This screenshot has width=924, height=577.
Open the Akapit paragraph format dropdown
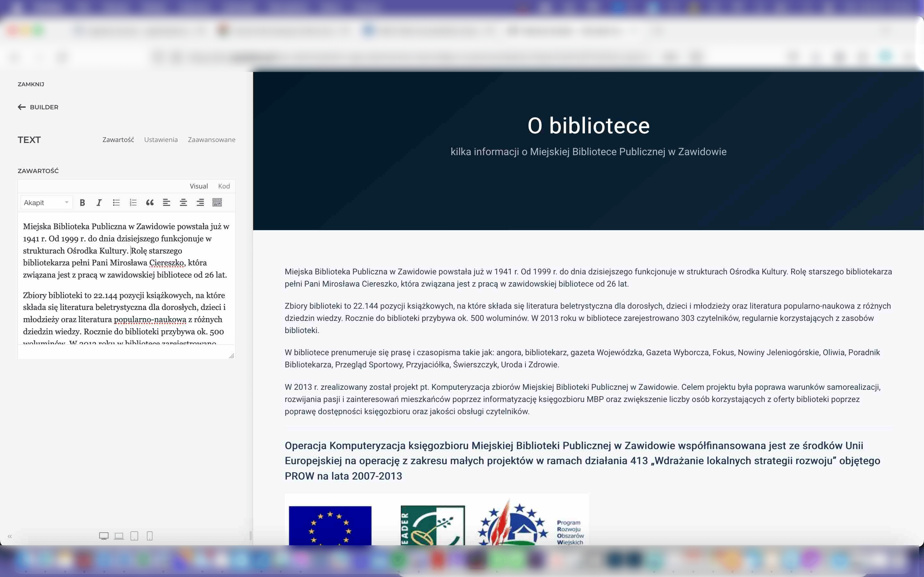pyautogui.click(x=46, y=203)
